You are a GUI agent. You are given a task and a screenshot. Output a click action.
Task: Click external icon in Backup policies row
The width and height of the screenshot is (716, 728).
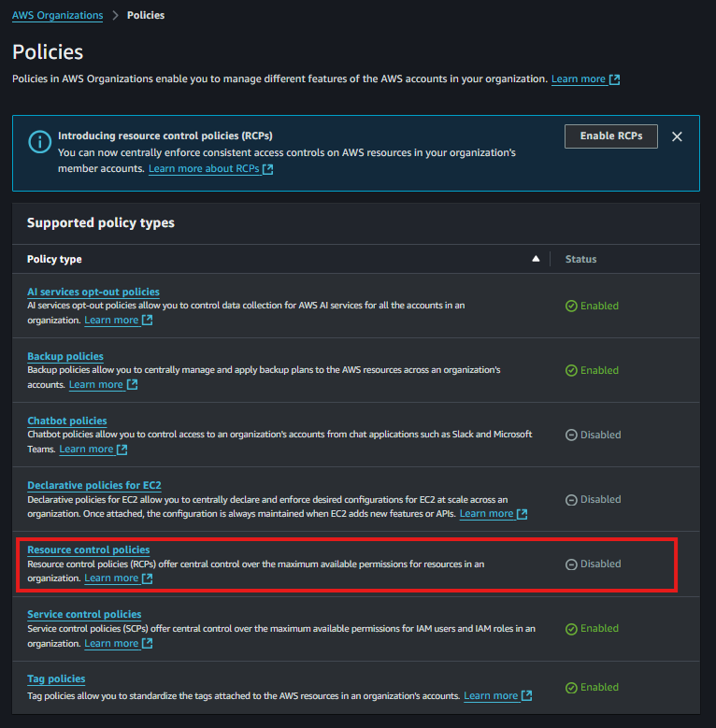click(x=133, y=384)
